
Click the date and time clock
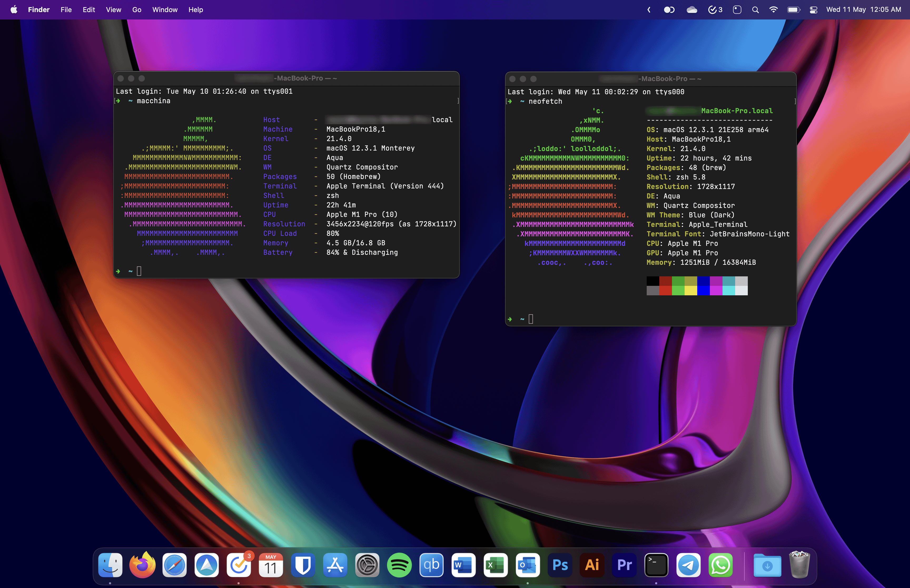(863, 10)
